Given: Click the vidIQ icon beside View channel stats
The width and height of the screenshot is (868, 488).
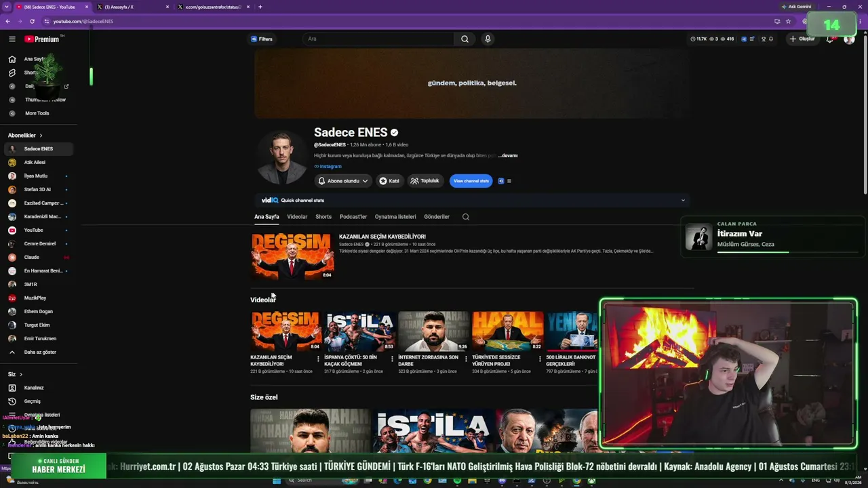Looking at the screenshot, I should click(501, 181).
